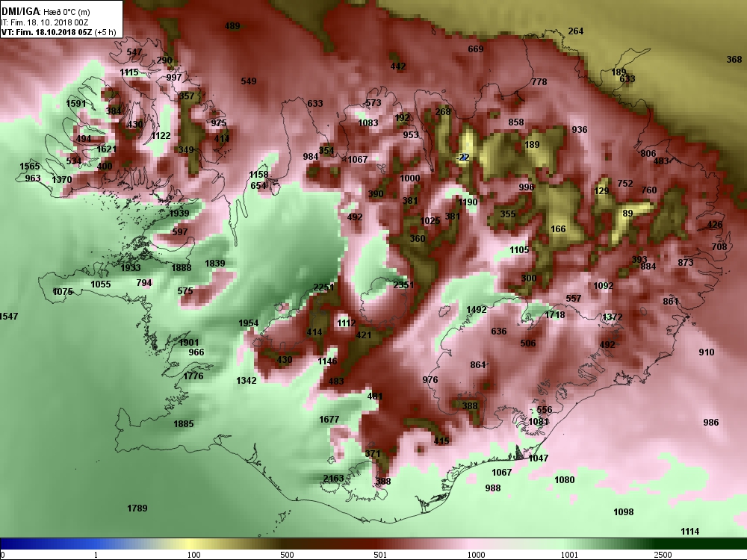Click the value 1776
The height and width of the screenshot is (560, 747).
tap(193, 376)
